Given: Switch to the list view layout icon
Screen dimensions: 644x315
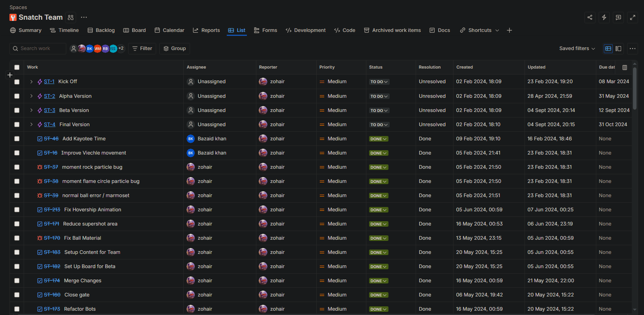Looking at the screenshot, I should pyautogui.click(x=608, y=48).
